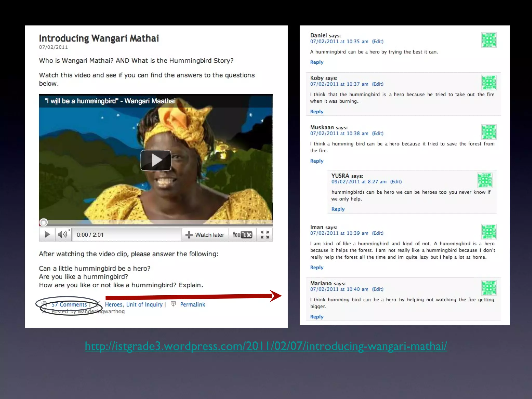Open the Heroes category link
This screenshot has width=532, height=399.
click(x=114, y=304)
